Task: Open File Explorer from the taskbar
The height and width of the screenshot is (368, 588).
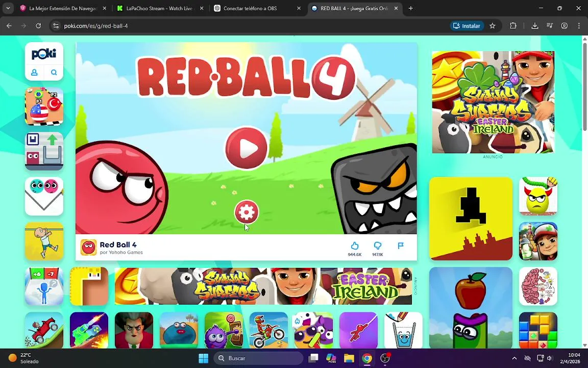Action: tap(349, 358)
